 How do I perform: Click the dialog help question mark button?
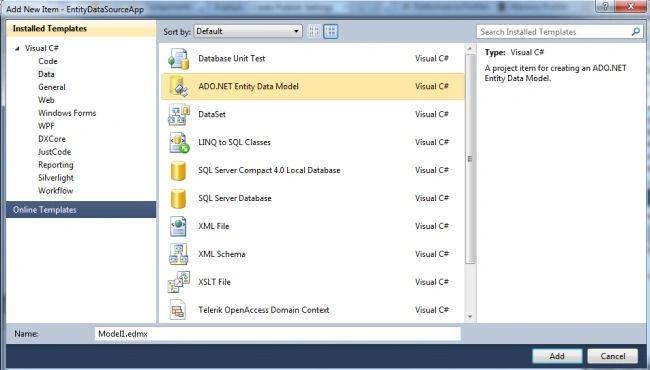(x=605, y=6)
